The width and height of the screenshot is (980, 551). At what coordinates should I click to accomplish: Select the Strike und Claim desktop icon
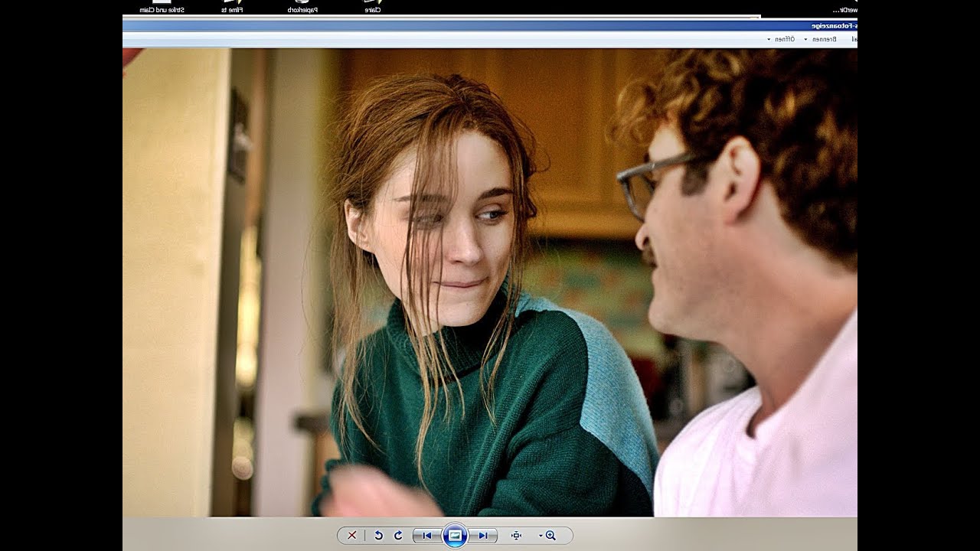point(162,8)
